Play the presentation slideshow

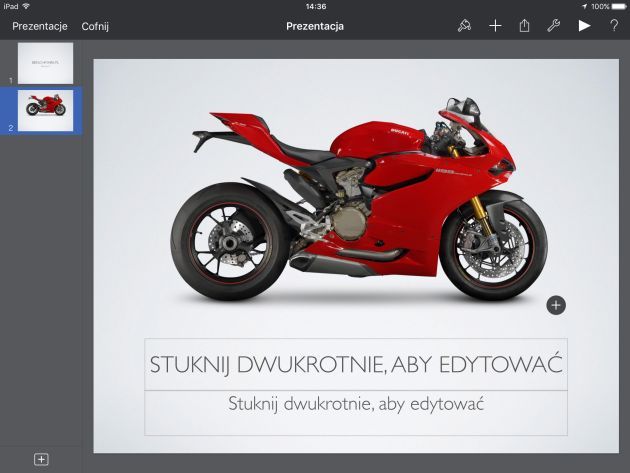[584, 26]
